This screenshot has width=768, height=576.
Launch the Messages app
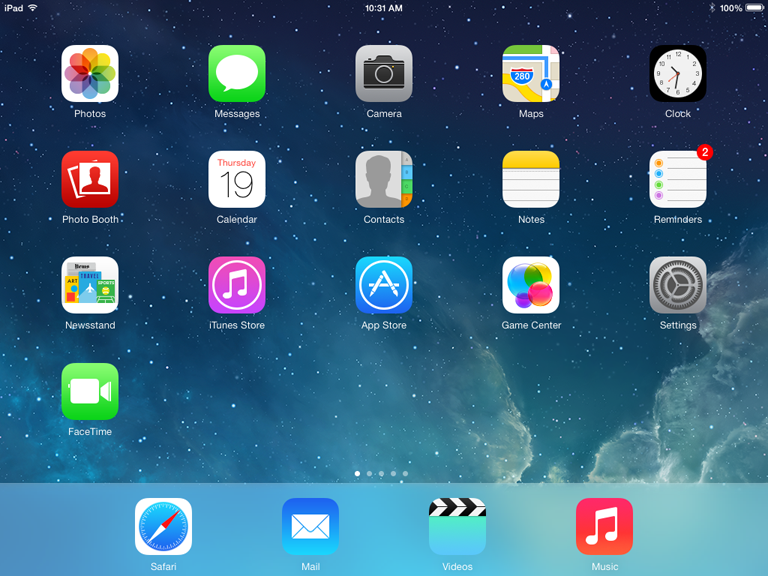click(x=237, y=73)
